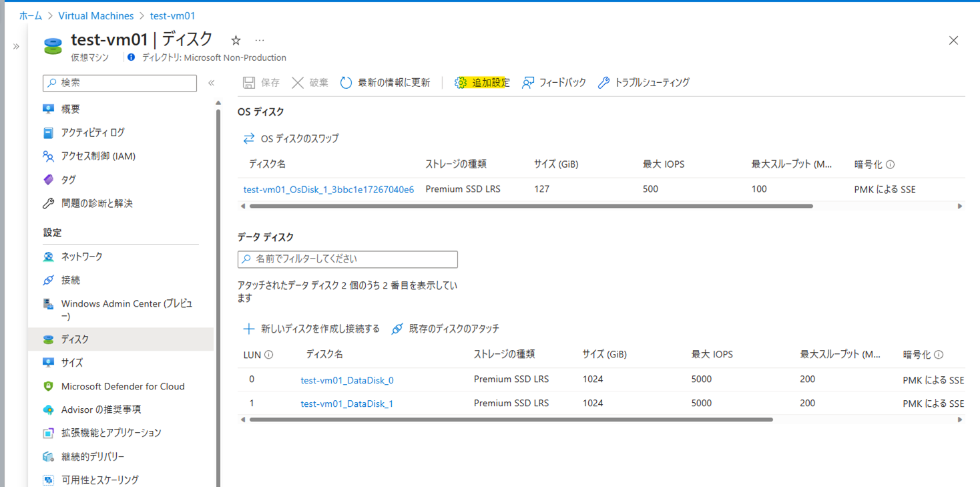This screenshot has width=980, height=487.
Task: Open 概要 in the side menu
Action: click(71, 109)
